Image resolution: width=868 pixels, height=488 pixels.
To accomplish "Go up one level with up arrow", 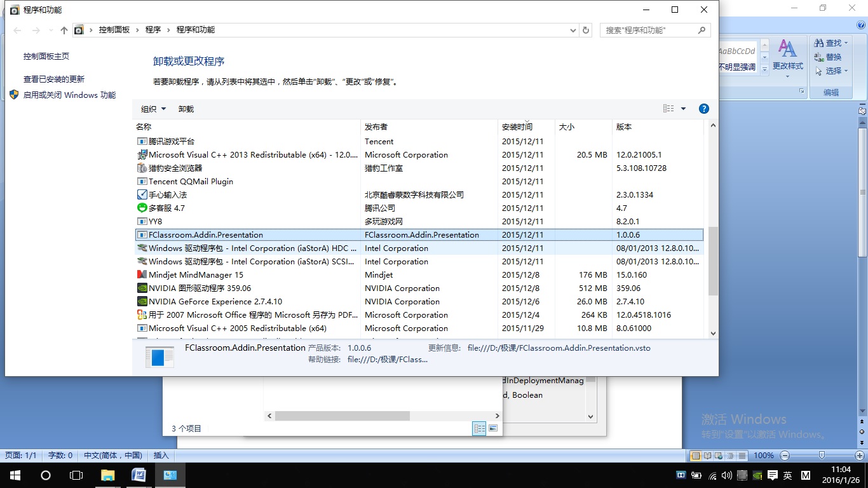I will [x=64, y=30].
